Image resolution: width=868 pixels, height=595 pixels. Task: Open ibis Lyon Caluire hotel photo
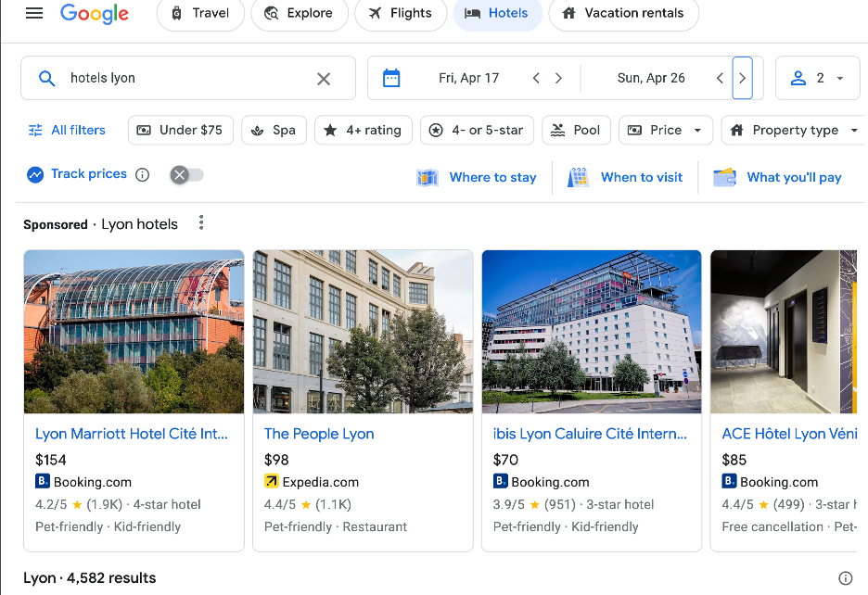tap(592, 332)
